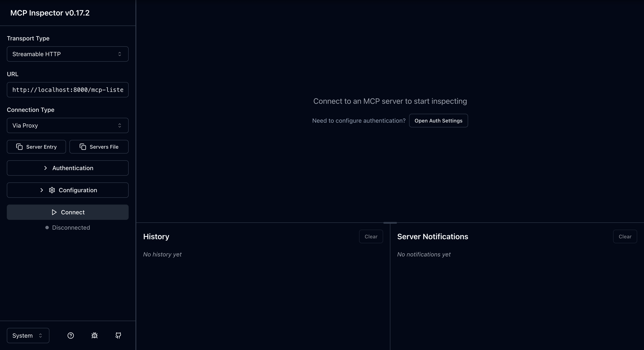Edit the server URL field

[68, 90]
